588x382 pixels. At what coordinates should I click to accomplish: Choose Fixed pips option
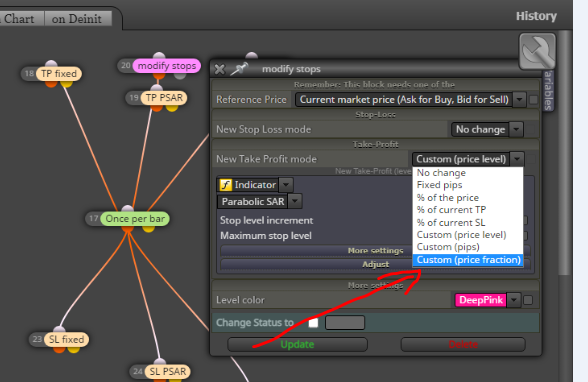coord(468,185)
